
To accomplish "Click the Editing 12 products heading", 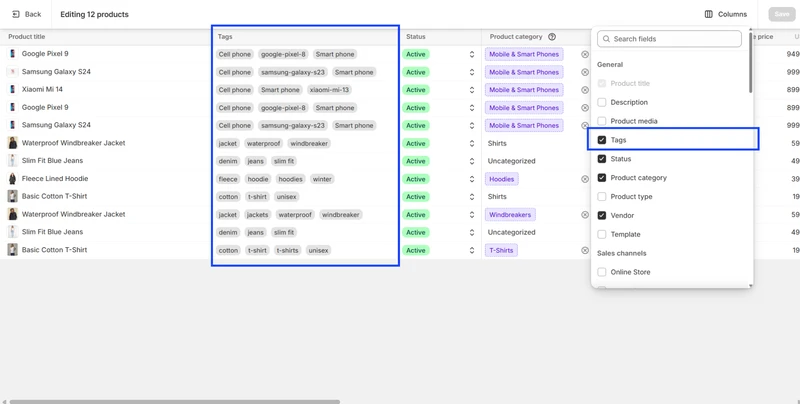I will (94, 14).
